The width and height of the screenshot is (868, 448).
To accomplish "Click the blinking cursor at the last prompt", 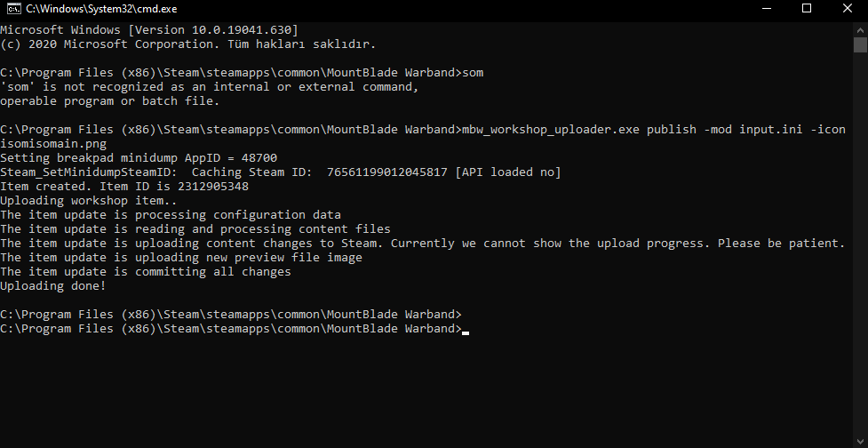I will [466, 330].
